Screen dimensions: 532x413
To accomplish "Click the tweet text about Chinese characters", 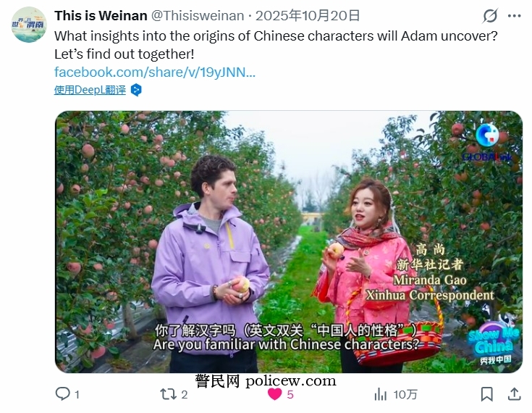I will 276,45.
